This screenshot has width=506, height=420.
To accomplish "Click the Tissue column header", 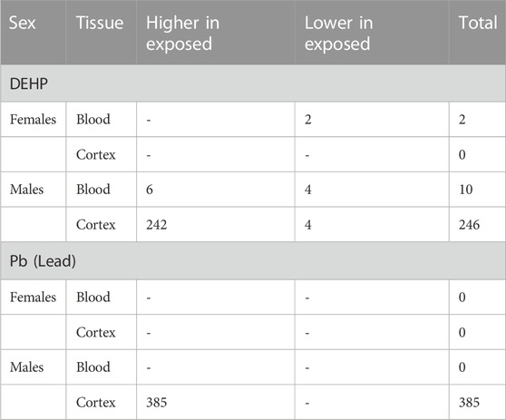I will point(101,33).
